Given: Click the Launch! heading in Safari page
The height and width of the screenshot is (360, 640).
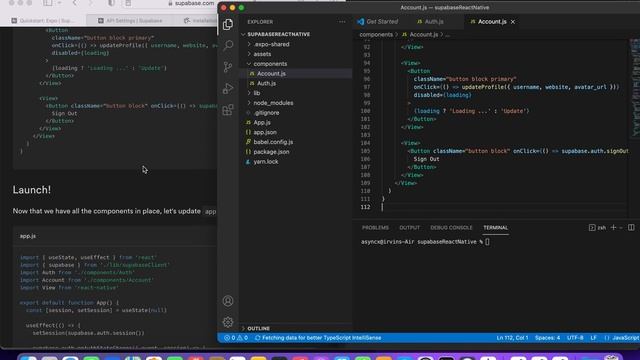Looking at the screenshot, I should 31,190.
